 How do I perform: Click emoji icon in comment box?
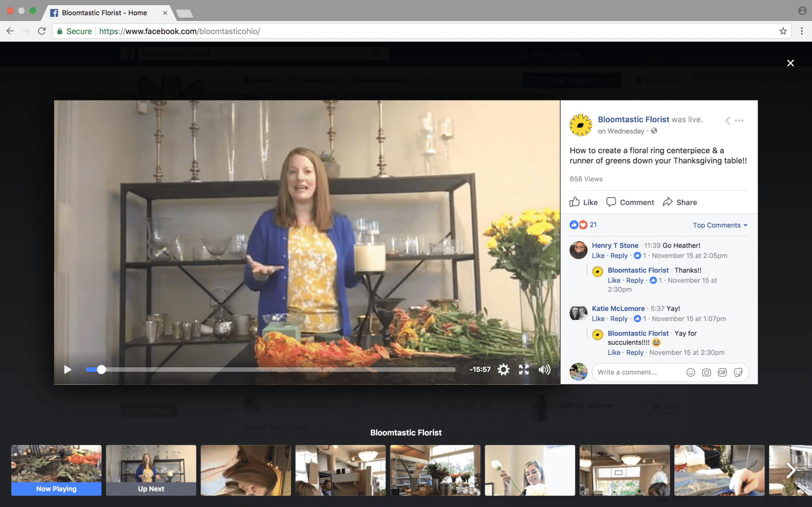coord(690,372)
